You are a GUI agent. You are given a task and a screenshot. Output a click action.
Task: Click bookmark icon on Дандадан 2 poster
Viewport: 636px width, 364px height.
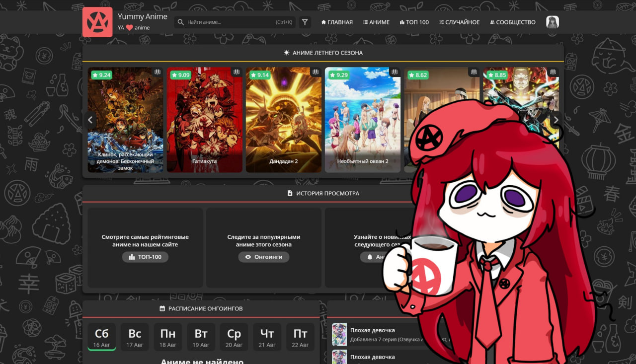(316, 73)
